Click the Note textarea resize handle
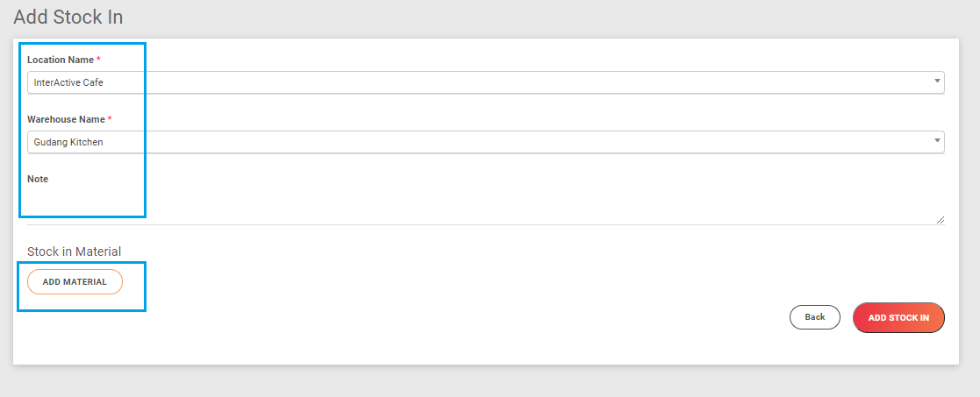This screenshot has height=397, width=980. pos(941,220)
